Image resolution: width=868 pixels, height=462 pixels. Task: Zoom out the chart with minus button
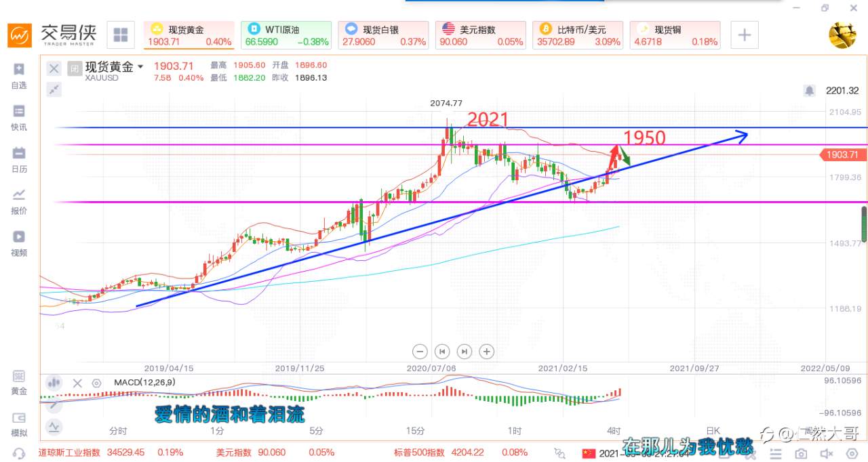(x=420, y=351)
